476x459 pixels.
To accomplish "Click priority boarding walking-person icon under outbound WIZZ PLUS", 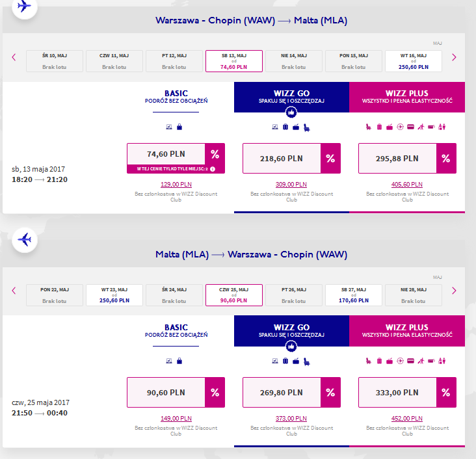I will (421, 127).
